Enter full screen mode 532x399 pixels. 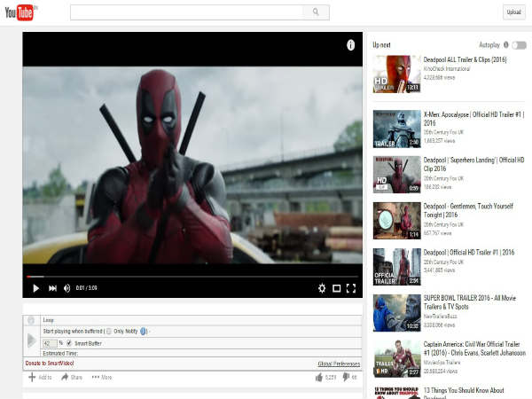pyautogui.click(x=351, y=288)
